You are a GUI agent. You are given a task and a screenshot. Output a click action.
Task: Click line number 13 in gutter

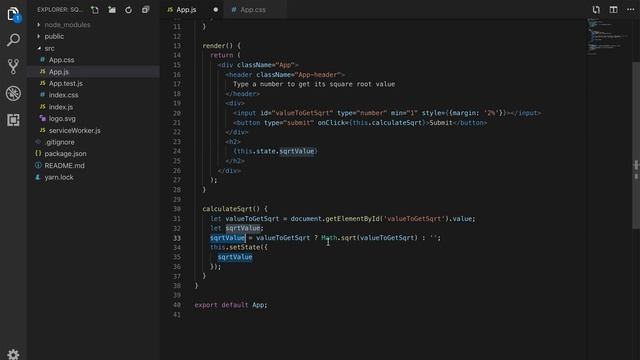(176, 46)
